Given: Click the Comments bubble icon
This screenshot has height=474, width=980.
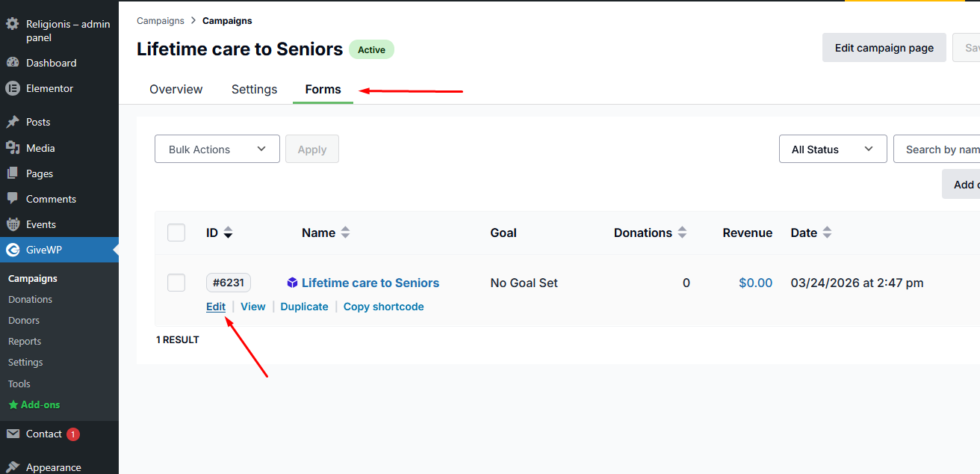Looking at the screenshot, I should [x=12, y=199].
